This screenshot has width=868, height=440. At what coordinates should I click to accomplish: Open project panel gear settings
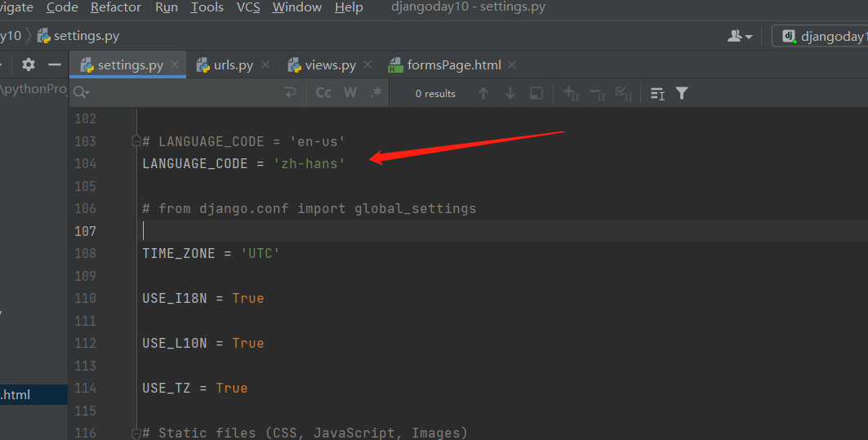(29, 64)
